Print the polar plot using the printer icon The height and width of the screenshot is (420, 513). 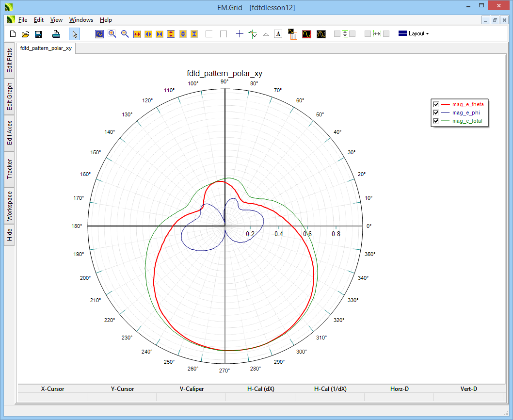(56, 34)
